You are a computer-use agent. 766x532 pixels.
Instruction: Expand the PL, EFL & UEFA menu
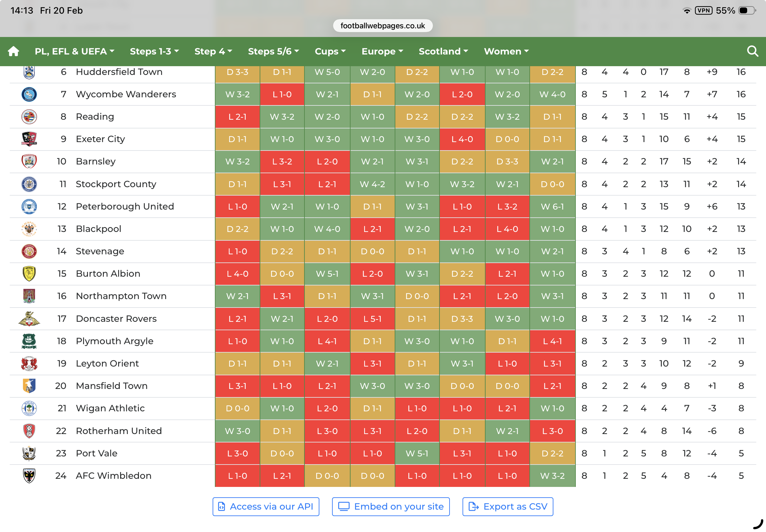tap(75, 51)
